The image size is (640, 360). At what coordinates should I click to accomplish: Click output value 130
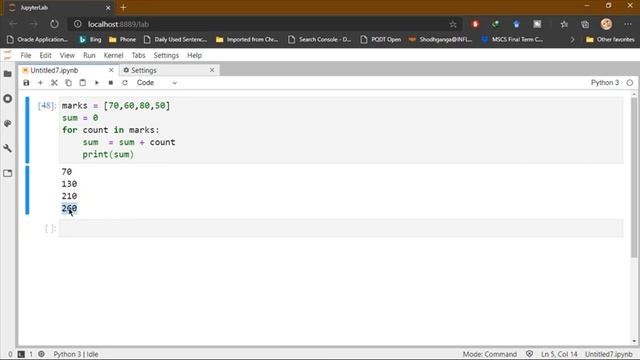(x=69, y=184)
